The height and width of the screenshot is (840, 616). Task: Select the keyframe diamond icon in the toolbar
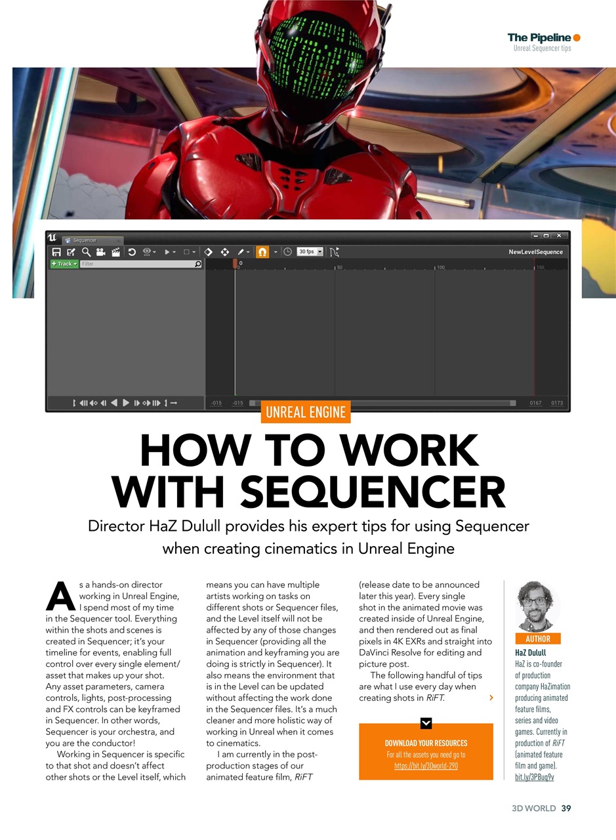pos(208,251)
